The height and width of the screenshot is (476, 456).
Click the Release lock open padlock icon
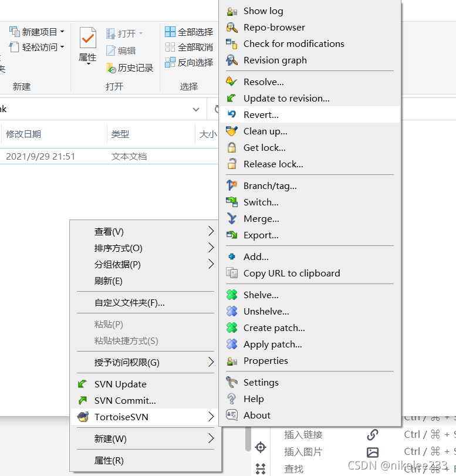[x=232, y=164]
